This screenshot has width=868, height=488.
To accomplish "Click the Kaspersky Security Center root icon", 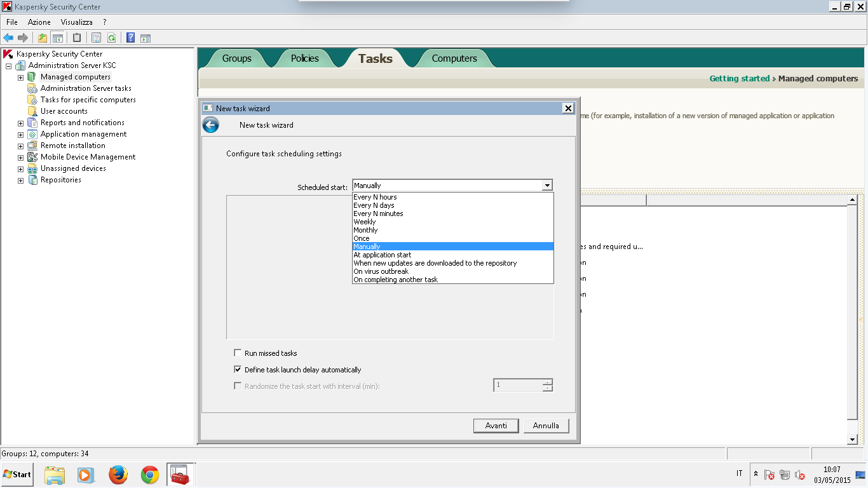I will [8, 54].
